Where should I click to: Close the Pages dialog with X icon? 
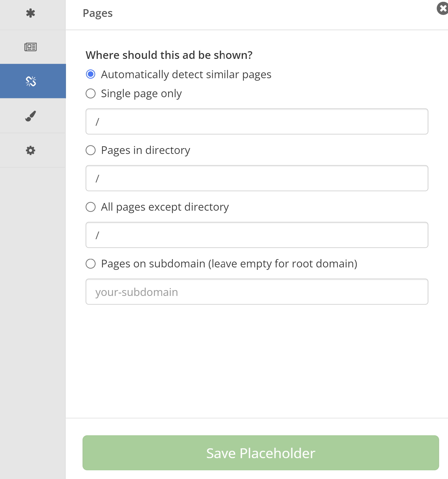[x=443, y=8]
